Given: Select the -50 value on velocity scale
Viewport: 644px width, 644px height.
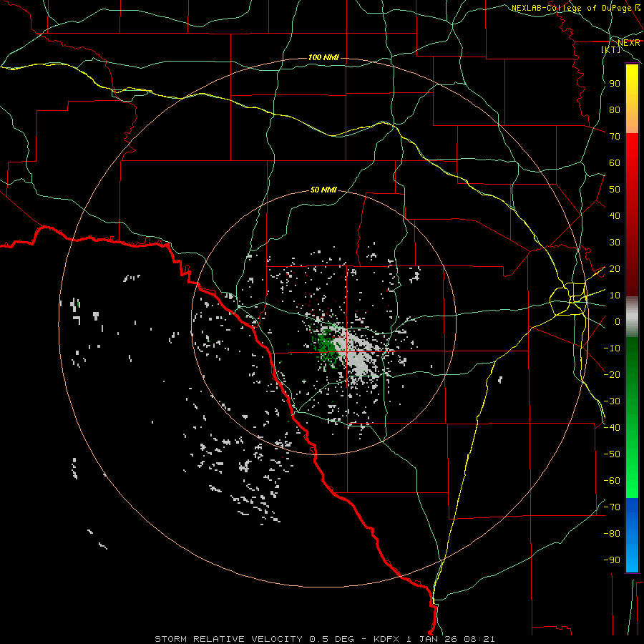Looking at the screenshot, I should coord(612,454).
